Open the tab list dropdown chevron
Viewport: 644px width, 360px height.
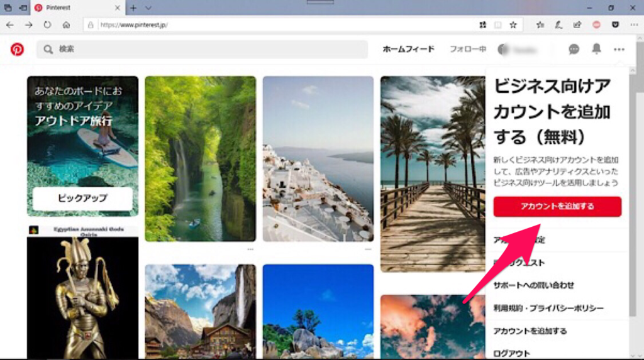[148, 8]
